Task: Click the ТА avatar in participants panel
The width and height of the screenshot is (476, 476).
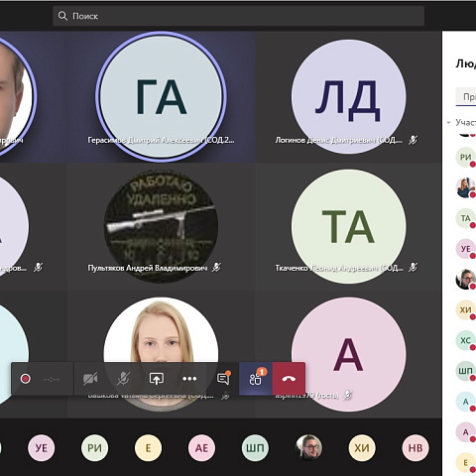Action: [x=465, y=218]
